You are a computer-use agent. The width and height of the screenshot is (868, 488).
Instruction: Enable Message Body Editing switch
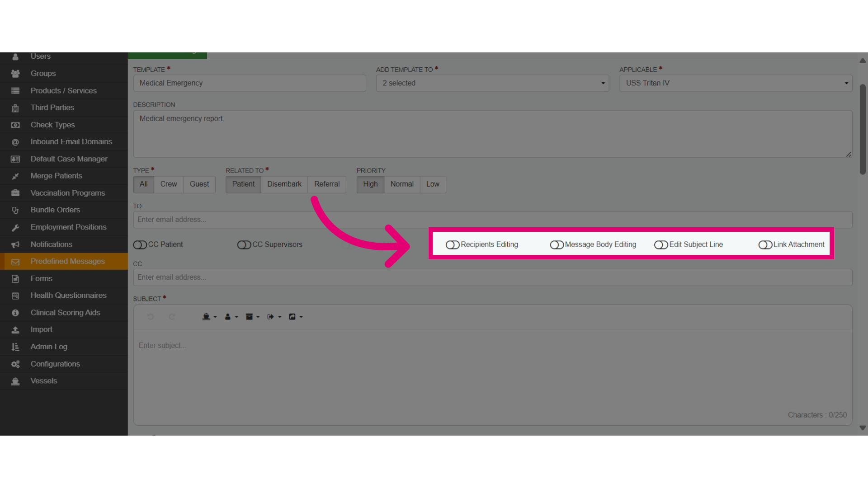point(557,245)
